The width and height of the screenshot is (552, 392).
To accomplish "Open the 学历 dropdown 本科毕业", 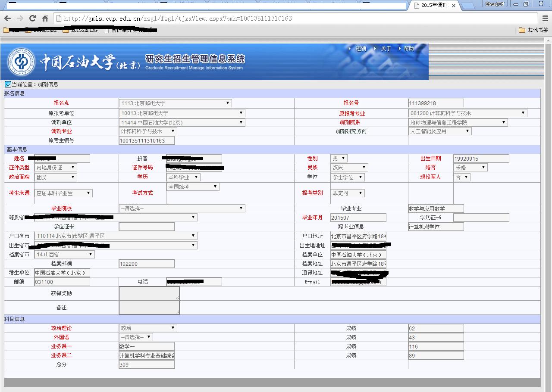I will (x=183, y=177).
